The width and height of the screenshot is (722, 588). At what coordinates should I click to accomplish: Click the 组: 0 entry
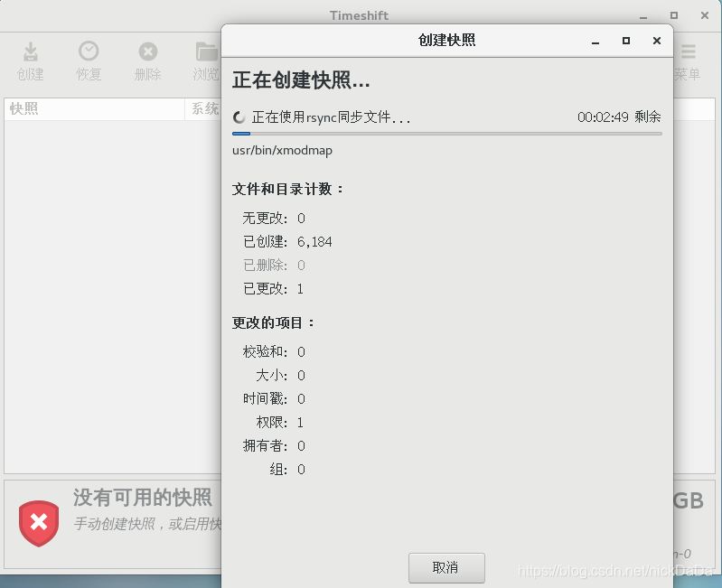point(286,470)
